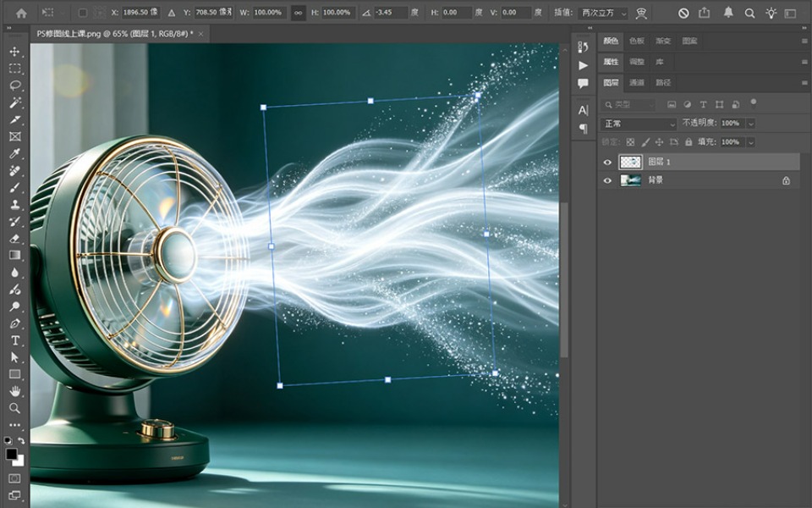Select the Magic Wand tool
This screenshot has width=812, height=508.
[14, 102]
